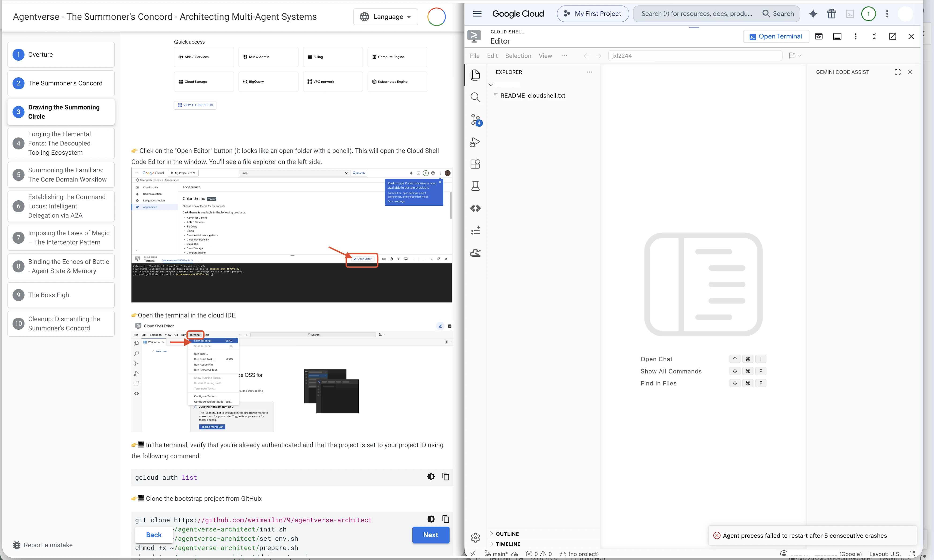Go to step 9 The Boss Fight
This screenshot has height=560, width=934.
(61, 295)
